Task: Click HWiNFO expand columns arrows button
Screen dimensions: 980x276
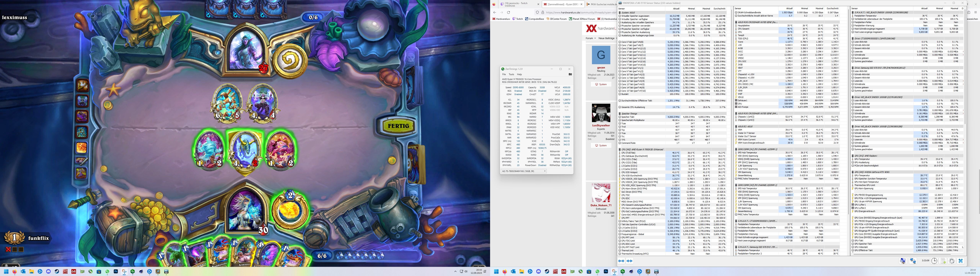Action: [621, 261]
